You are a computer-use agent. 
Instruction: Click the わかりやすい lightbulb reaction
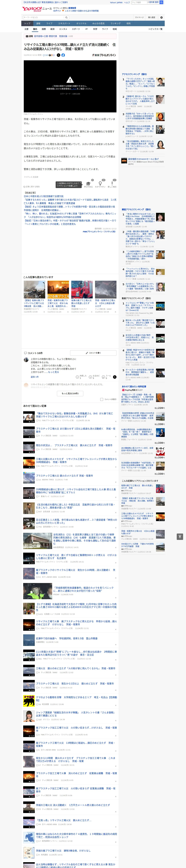point(100,183)
